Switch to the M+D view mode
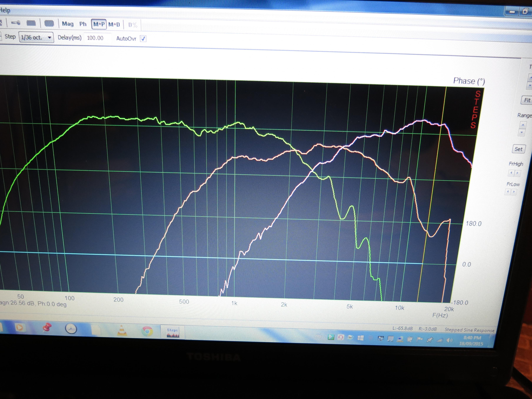 click(x=114, y=25)
